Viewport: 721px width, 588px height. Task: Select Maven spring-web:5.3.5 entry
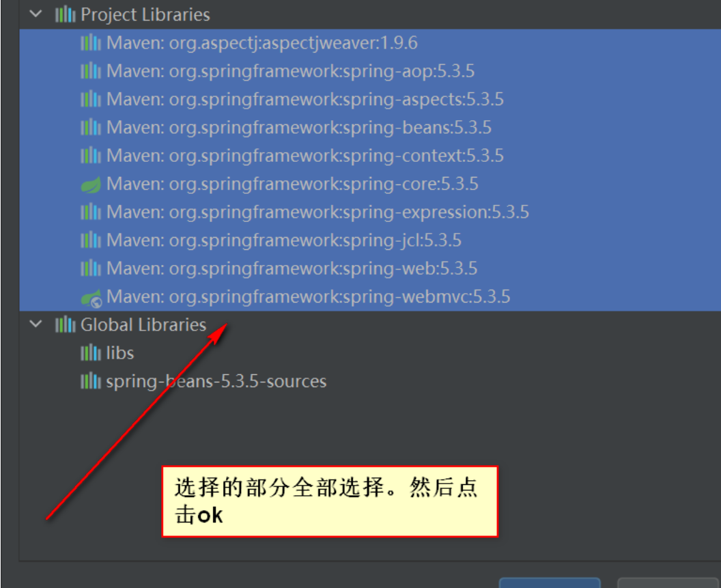coord(370,268)
